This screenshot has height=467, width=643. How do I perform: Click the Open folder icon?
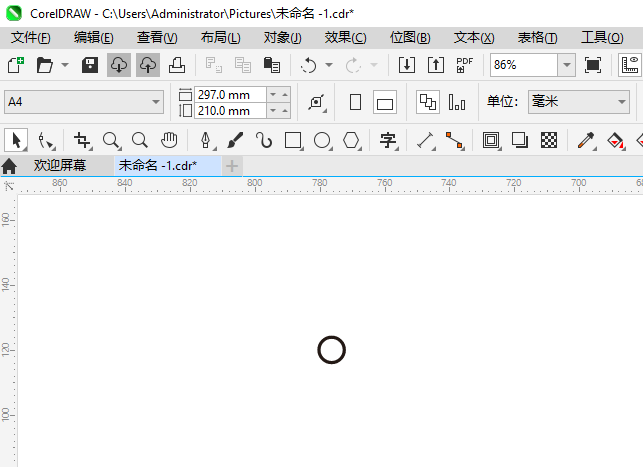[45, 65]
